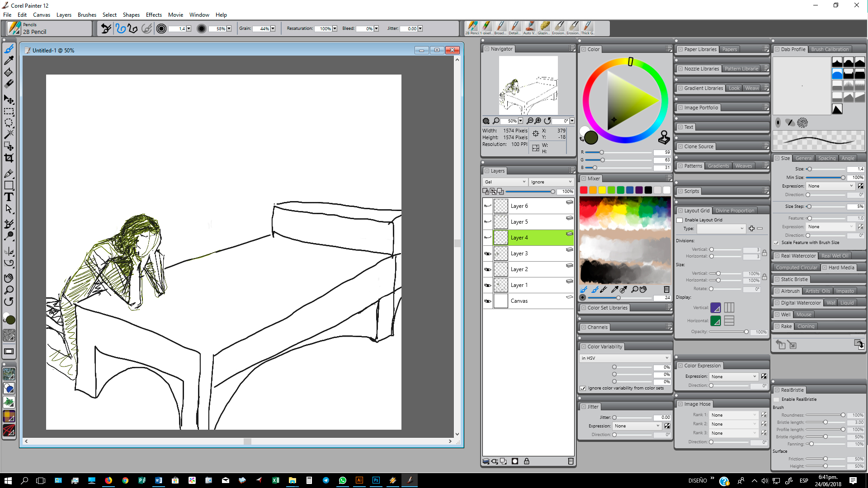Open the Size Expression None dropdown
Viewport: 868px width, 488px height.
tap(830, 186)
